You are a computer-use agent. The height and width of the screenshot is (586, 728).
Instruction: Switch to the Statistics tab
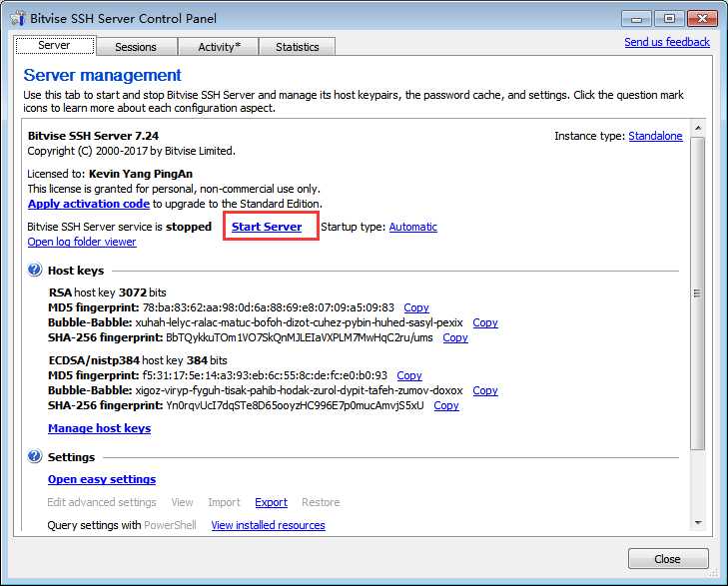(298, 47)
